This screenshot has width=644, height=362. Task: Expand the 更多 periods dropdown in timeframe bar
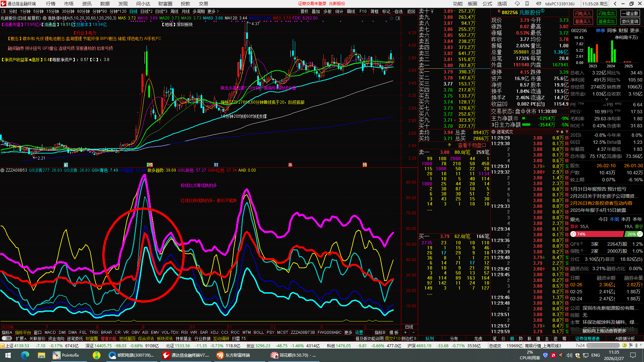click(213, 11)
